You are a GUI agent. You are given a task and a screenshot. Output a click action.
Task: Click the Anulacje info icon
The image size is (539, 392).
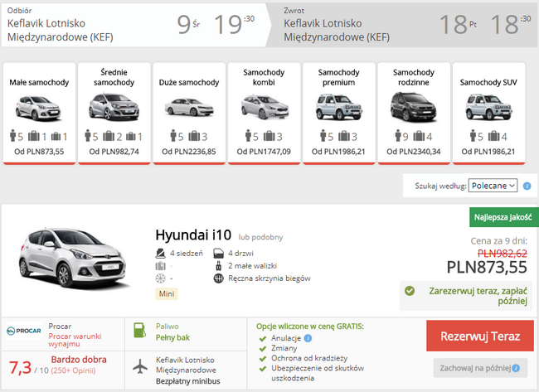click(x=308, y=338)
